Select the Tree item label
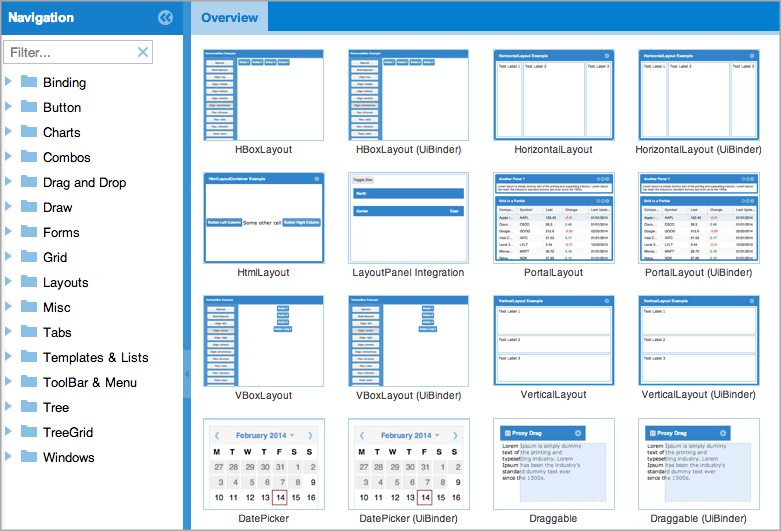The width and height of the screenshot is (781, 531). pos(56,407)
